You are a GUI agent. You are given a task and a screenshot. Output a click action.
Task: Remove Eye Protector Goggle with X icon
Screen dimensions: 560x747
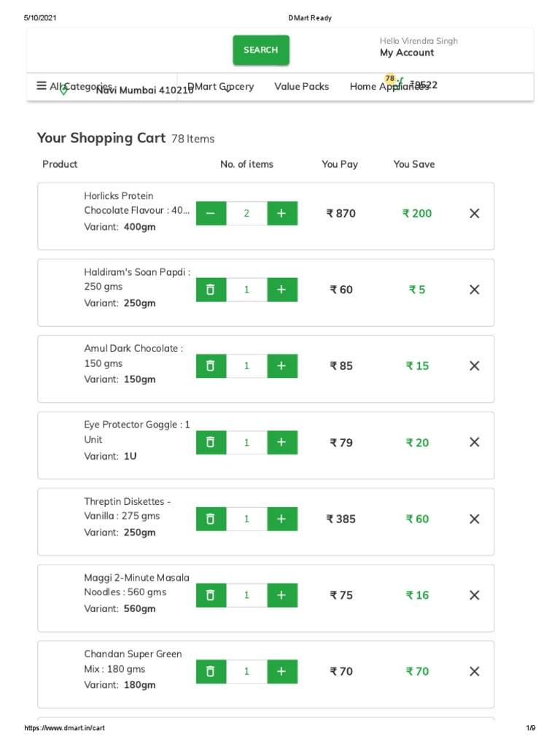(475, 442)
